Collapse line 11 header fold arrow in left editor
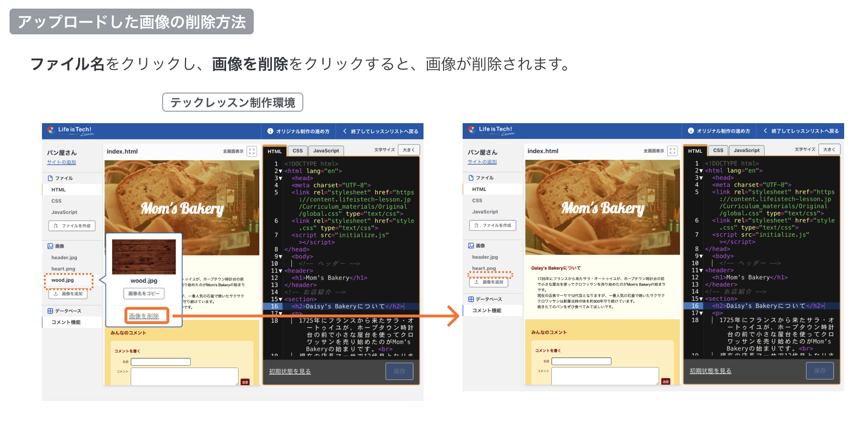This screenshot has width=868, height=421. 280,271
